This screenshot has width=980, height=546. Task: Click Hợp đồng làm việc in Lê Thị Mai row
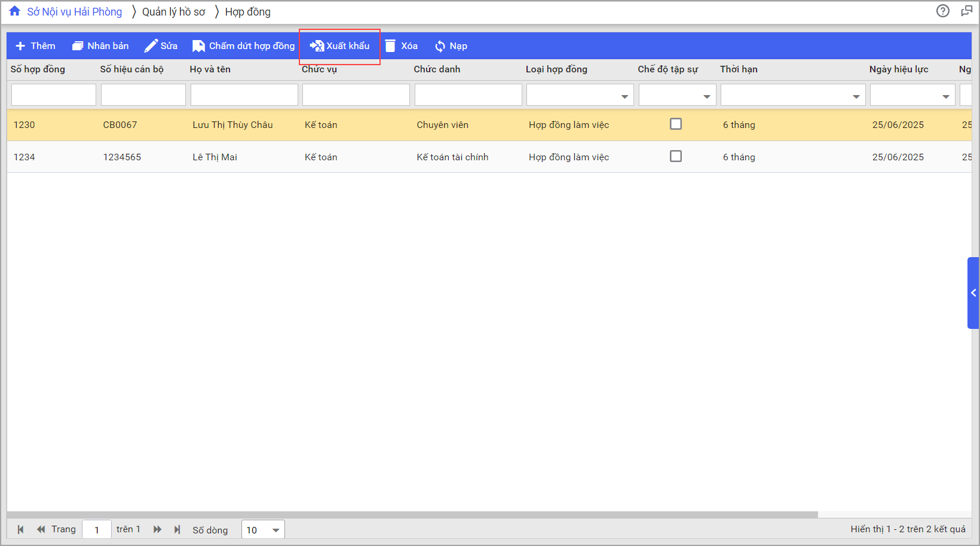tap(569, 157)
